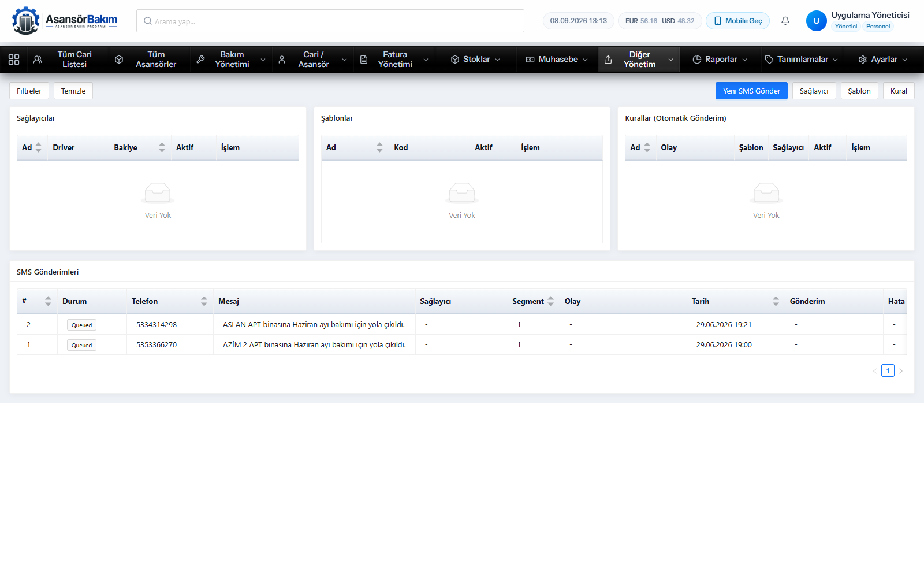The height and width of the screenshot is (578, 924).
Task: Open the Ayarlar menu
Action: click(883, 60)
